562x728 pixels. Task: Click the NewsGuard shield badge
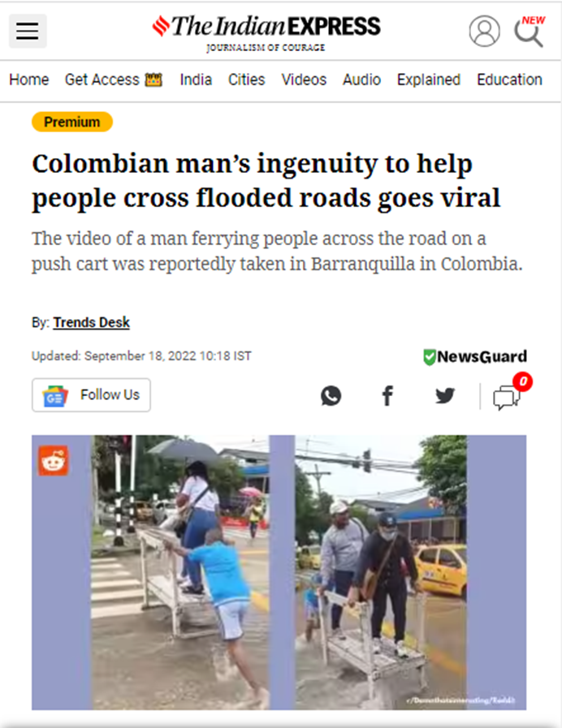tap(475, 356)
